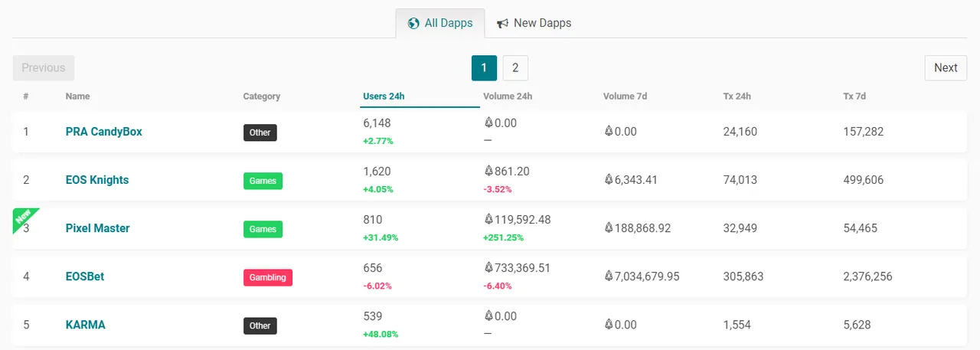Click the EOS icon beside 733,369.51

coord(488,267)
